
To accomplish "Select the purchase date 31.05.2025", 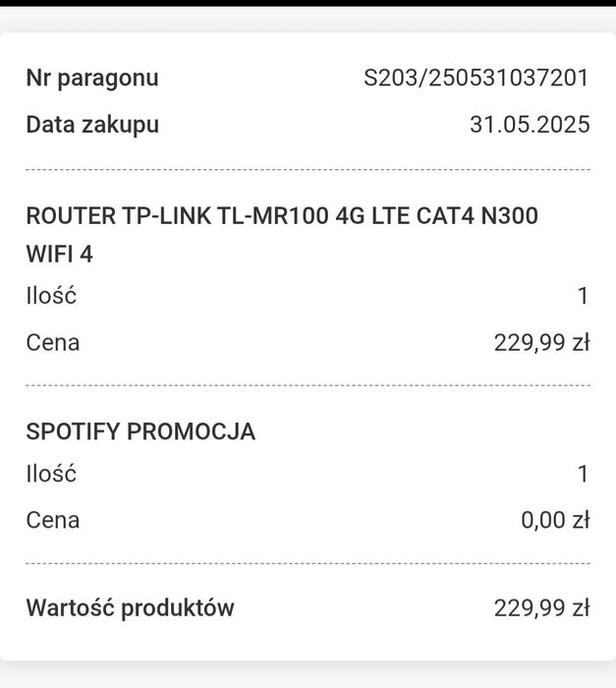I will [x=530, y=125].
